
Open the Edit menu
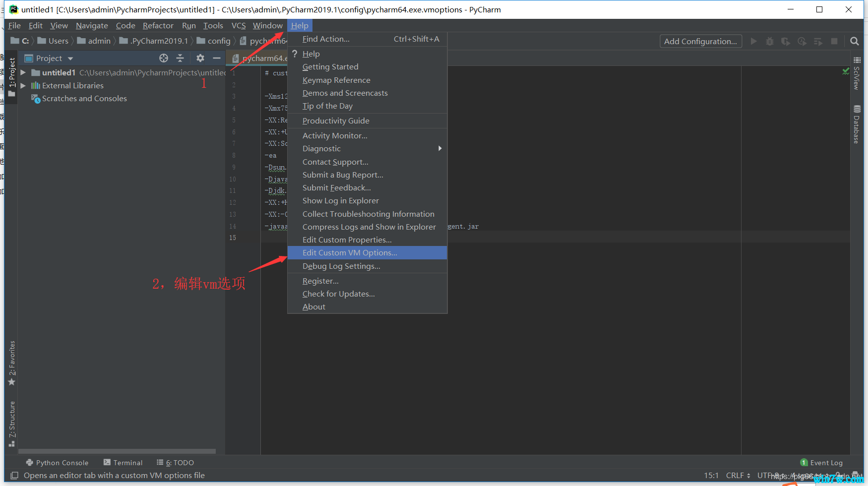point(36,25)
